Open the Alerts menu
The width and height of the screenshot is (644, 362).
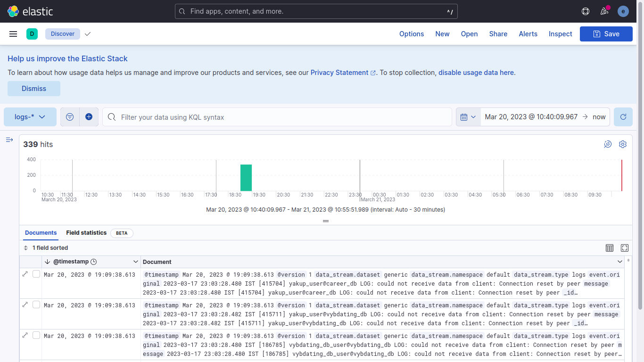click(528, 34)
